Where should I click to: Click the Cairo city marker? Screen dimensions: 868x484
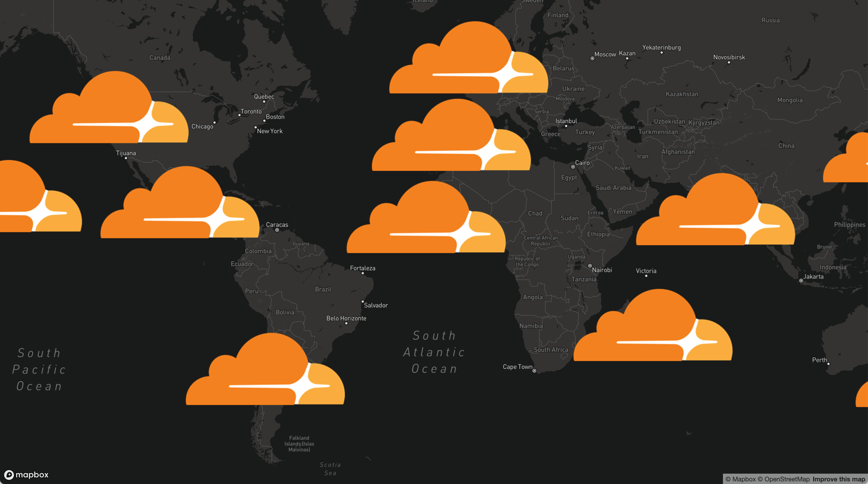(x=573, y=167)
